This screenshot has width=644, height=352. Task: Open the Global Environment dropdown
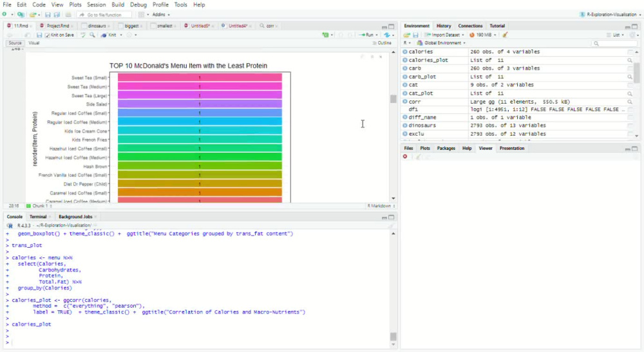pos(442,43)
